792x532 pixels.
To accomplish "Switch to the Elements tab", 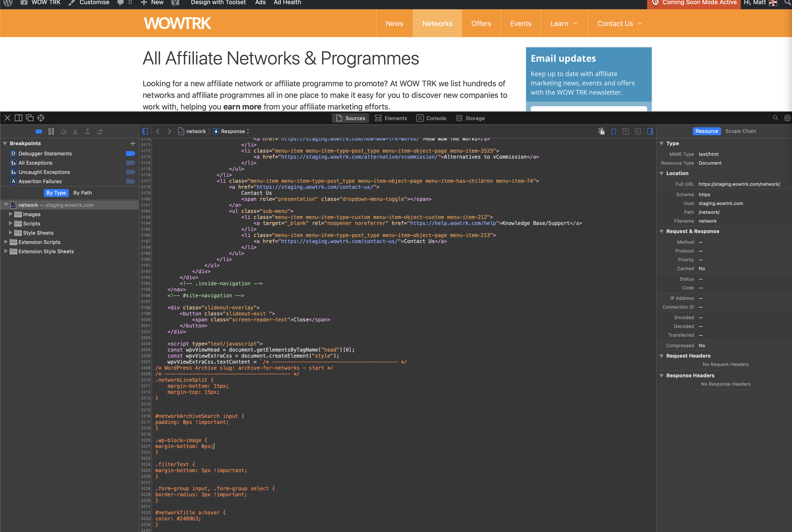I will pos(391,118).
